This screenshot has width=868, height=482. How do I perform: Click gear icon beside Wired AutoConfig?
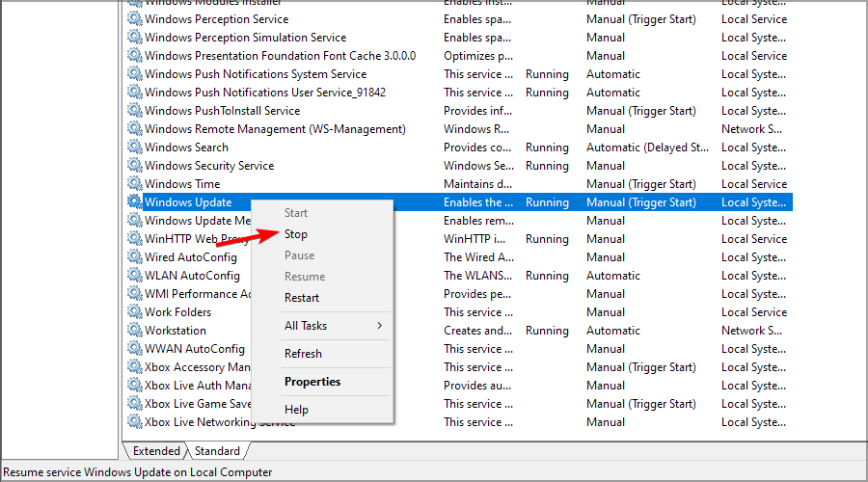coord(134,256)
